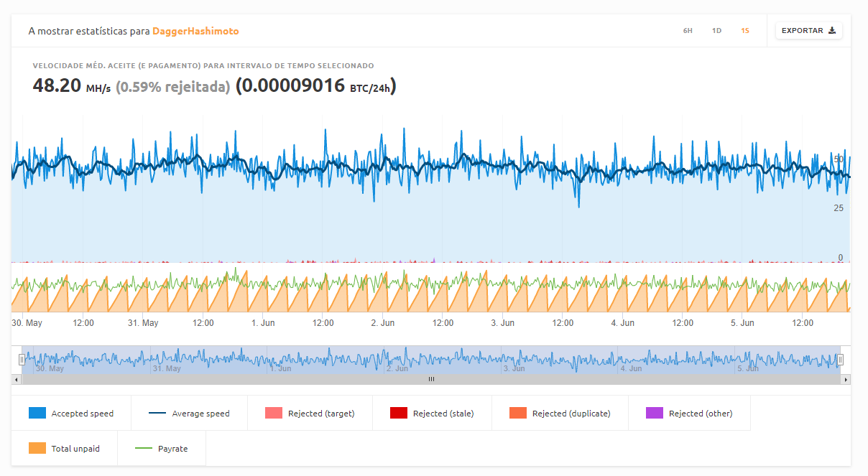The height and width of the screenshot is (476, 868).
Task: Toggle Rejected (duplicate) series in legend
Action: coord(560,413)
